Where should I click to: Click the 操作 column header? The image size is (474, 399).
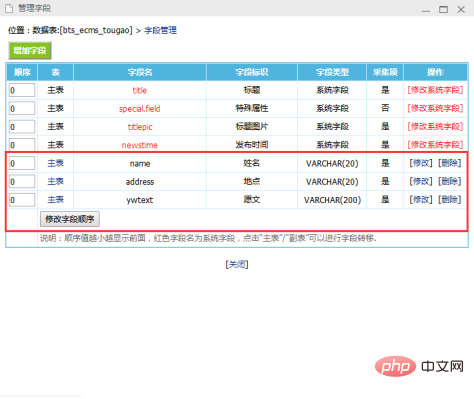(x=435, y=72)
